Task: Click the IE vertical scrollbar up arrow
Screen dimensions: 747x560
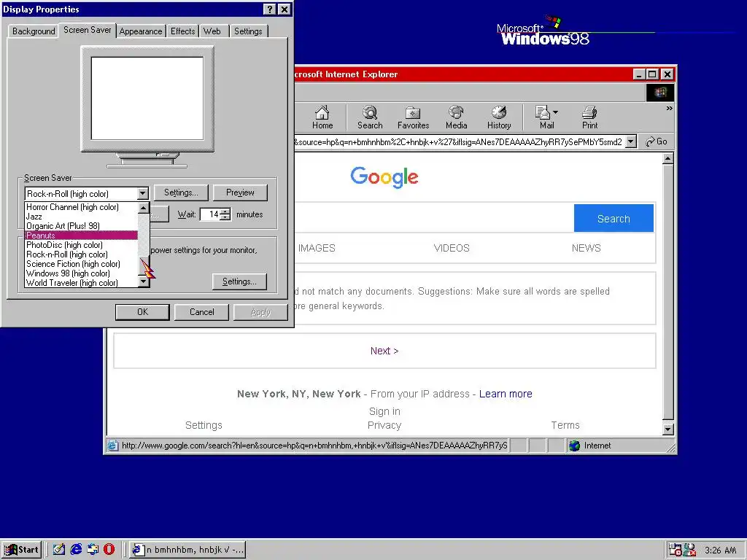Action: point(668,158)
